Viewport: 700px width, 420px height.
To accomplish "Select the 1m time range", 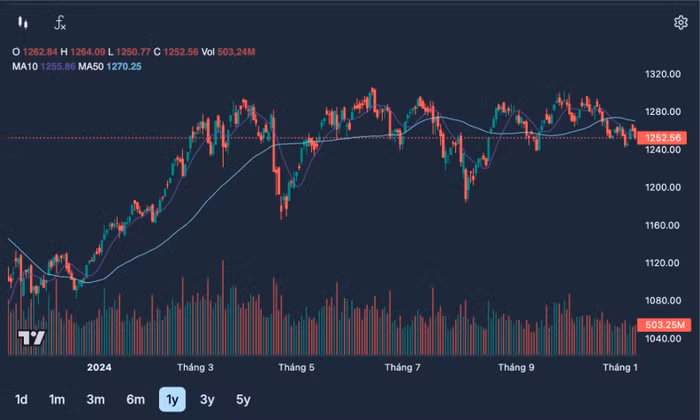I will click(x=57, y=399).
